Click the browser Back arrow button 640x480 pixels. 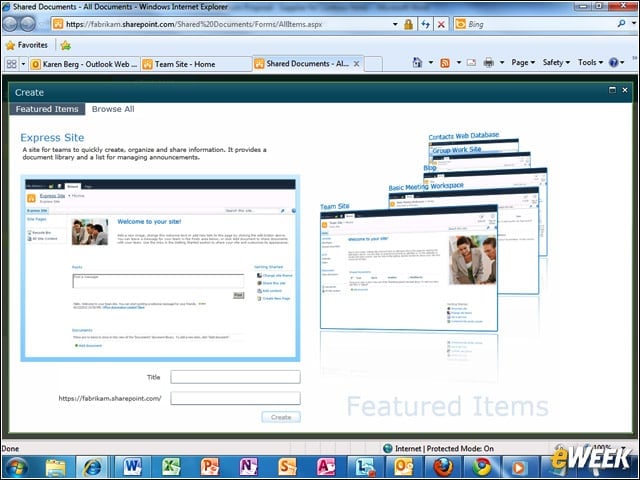pyautogui.click(x=10, y=24)
